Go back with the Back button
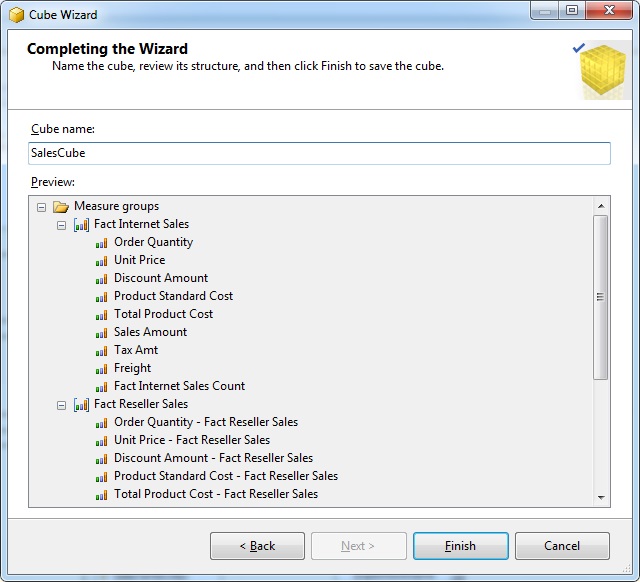This screenshot has height=582, width=640. click(x=257, y=546)
